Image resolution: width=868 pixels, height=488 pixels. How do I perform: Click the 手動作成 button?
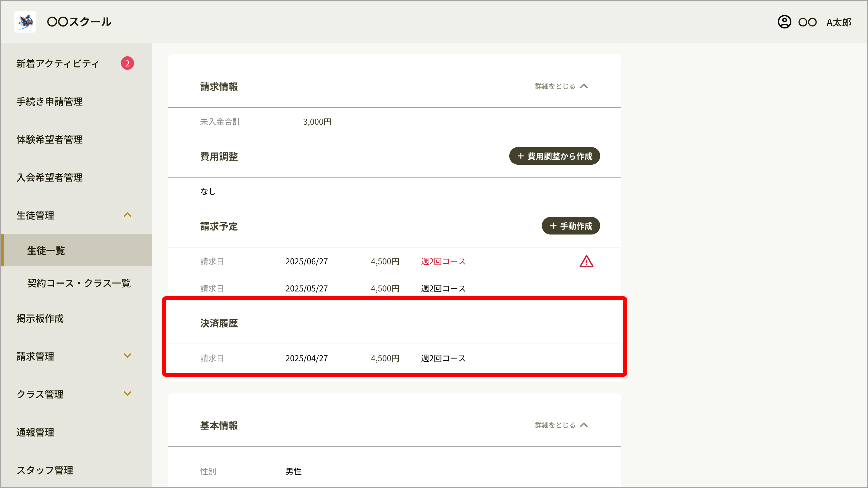[571, 226]
